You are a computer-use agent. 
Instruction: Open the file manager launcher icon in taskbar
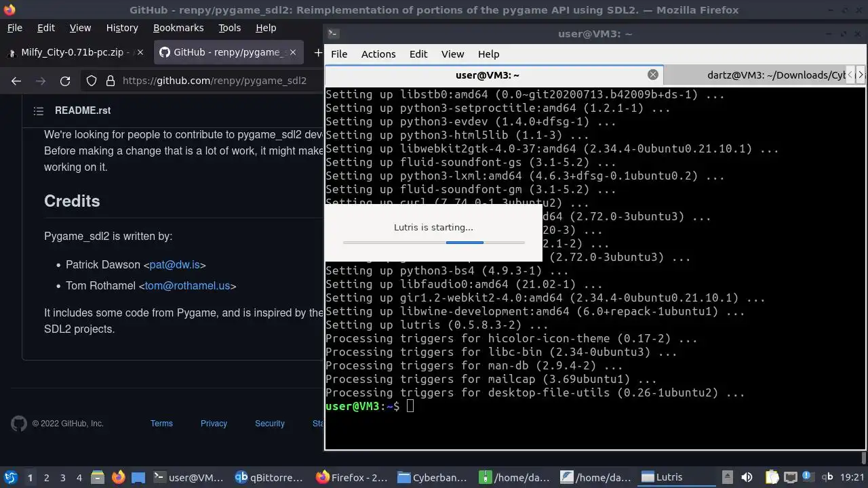(97, 477)
